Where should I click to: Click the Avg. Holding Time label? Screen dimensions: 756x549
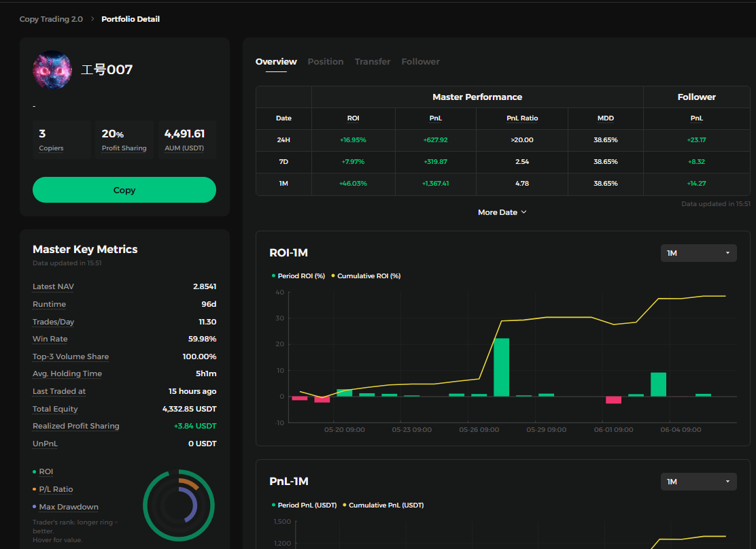pyautogui.click(x=67, y=374)
